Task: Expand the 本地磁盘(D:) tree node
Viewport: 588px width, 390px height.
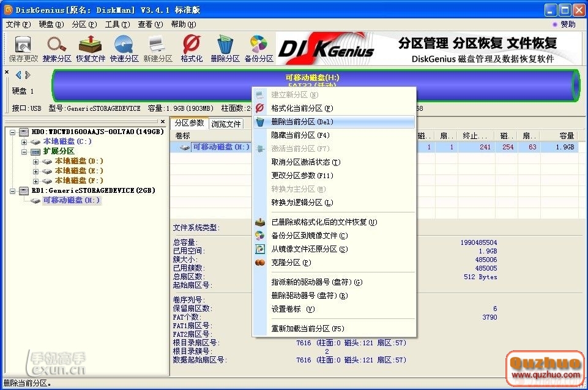Action: click(35, 161)
